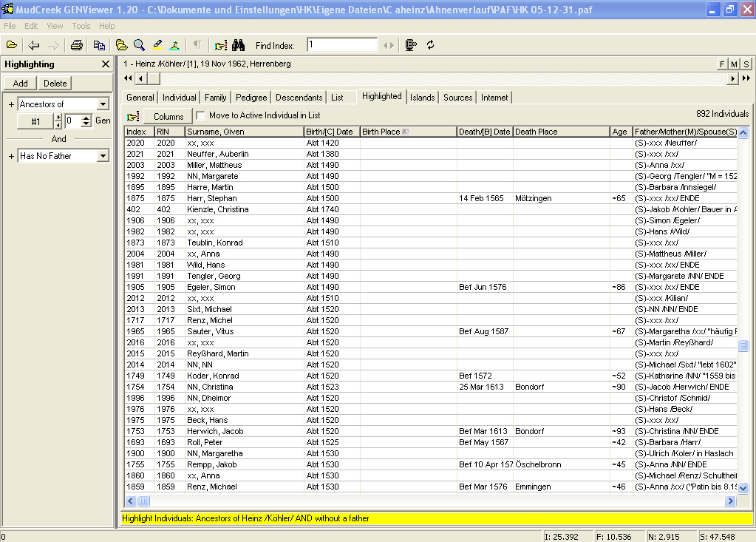Click the yellow highlighter pen icon

(157, 45)
